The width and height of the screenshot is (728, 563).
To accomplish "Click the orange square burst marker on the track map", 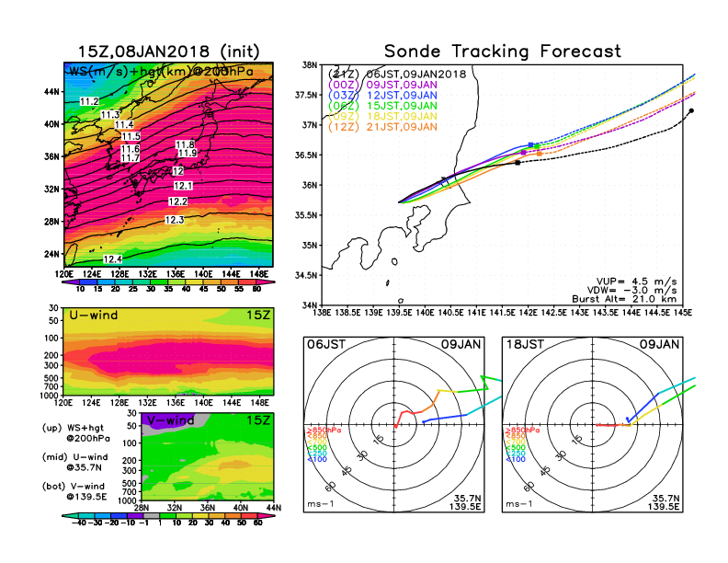I will (539, 154).
